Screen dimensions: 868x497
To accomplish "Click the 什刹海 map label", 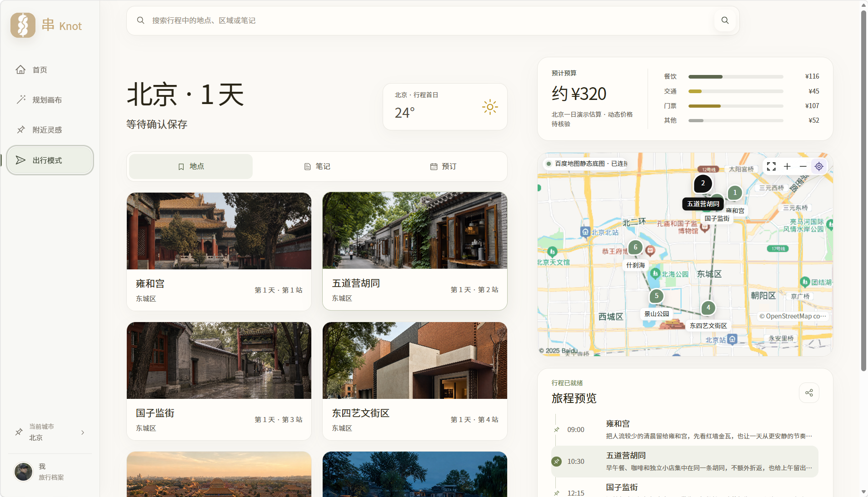I will [635, 265].
